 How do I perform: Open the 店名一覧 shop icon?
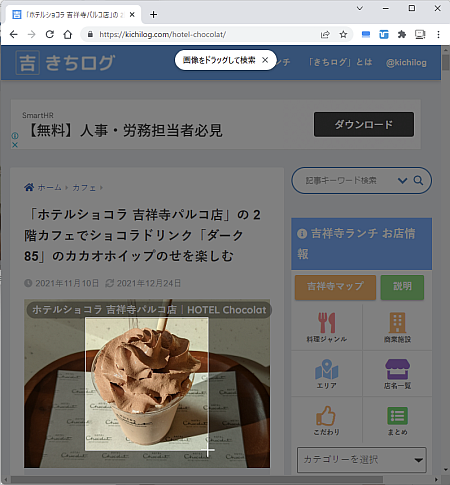coord(397,369)
